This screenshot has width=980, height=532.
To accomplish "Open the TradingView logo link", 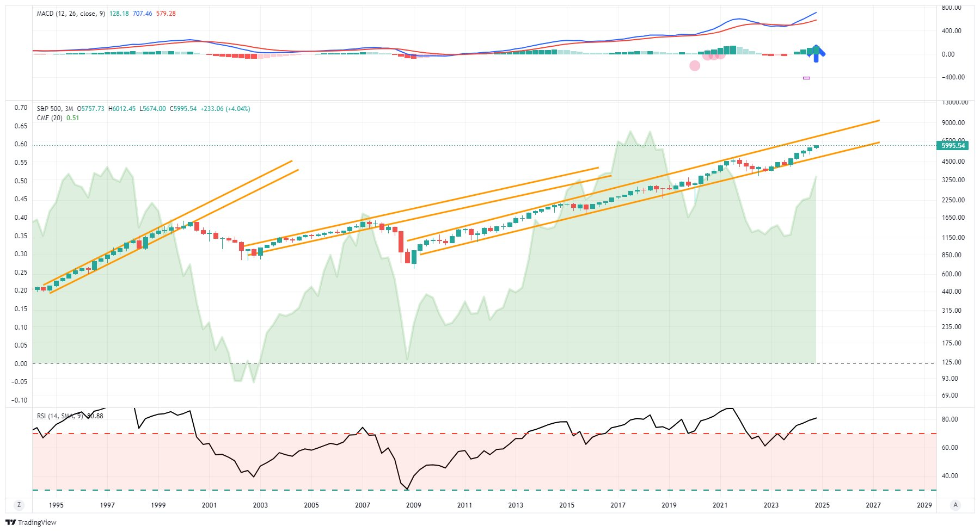I will coord(31,522).
